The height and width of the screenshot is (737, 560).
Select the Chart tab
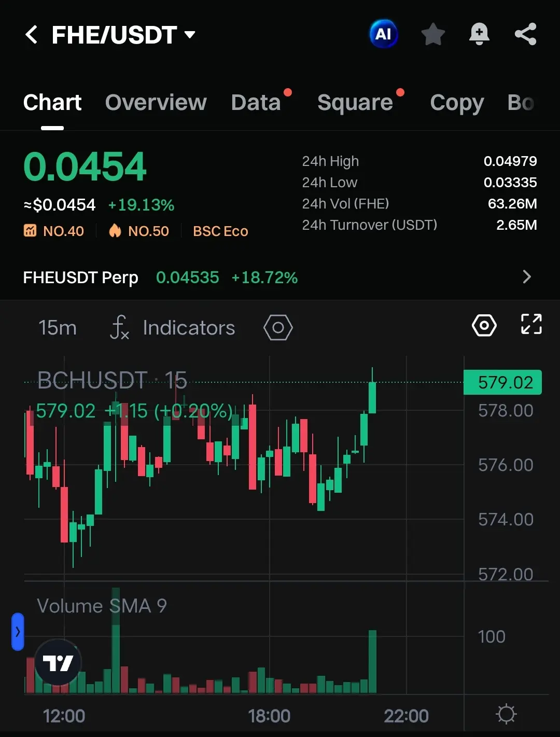(52, 102)
